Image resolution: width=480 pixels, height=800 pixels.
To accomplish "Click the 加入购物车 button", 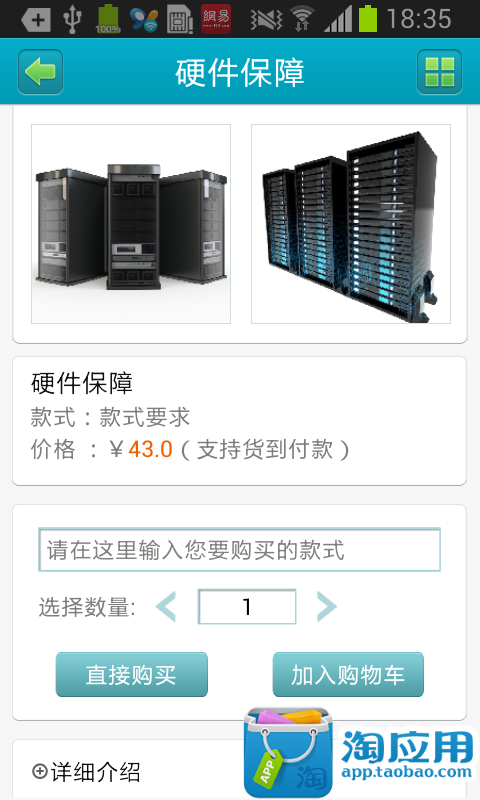I will point(348,674).
